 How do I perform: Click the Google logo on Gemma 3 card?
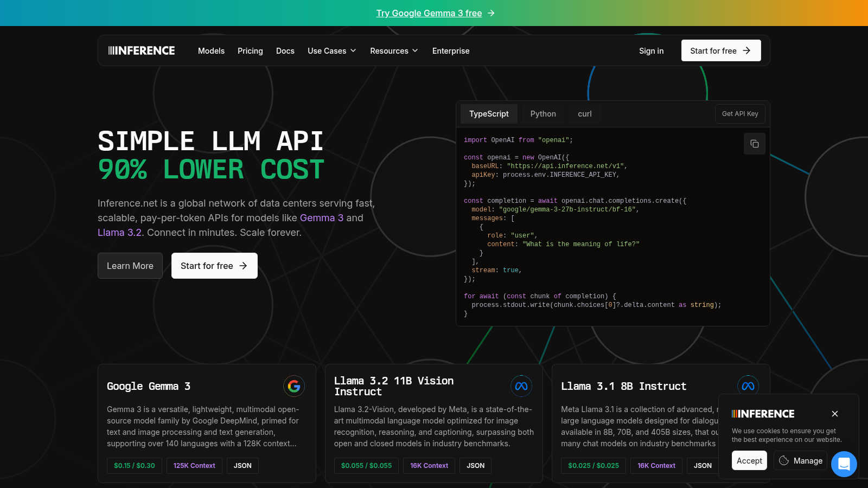pyautogui.click(x=294, y=386)
